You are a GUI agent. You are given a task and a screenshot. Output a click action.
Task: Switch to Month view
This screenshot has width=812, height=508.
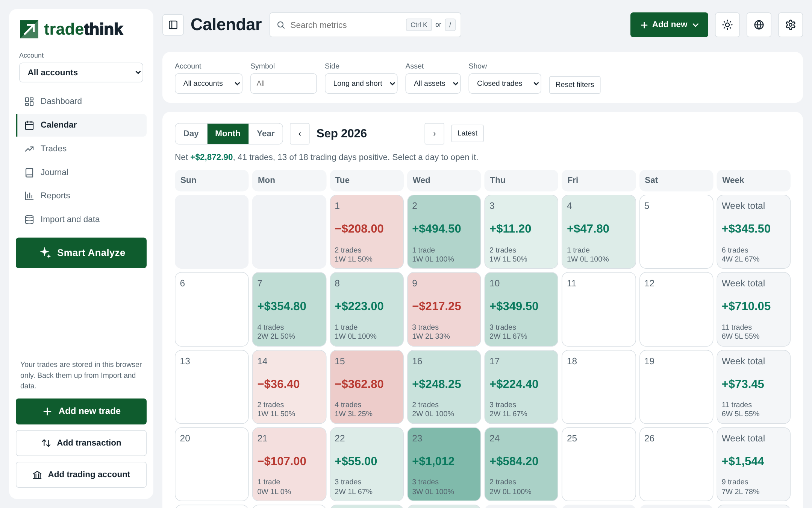pyautogui.click(x=228, y=134)
